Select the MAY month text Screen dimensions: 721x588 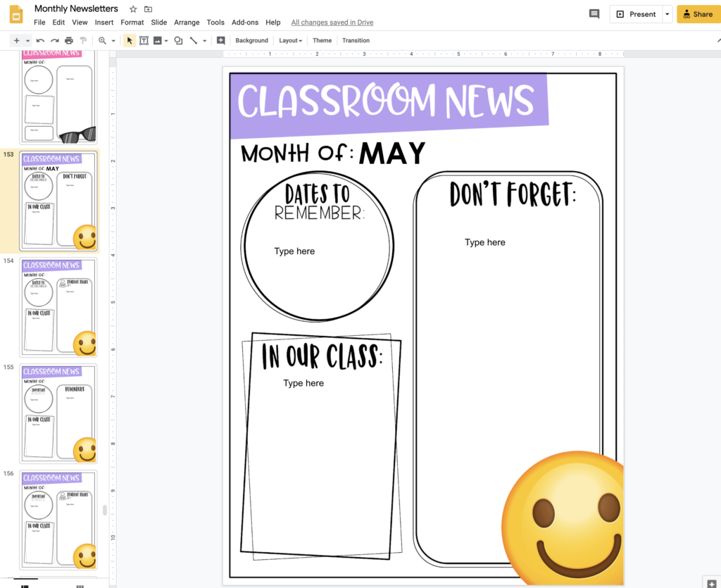pyautogui.click(x=392, y=153)
